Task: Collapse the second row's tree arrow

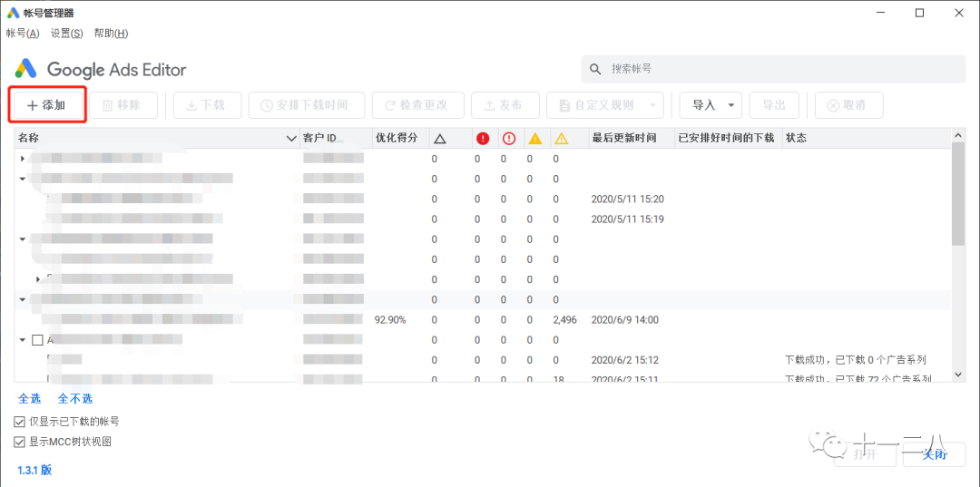Action: 23,179
